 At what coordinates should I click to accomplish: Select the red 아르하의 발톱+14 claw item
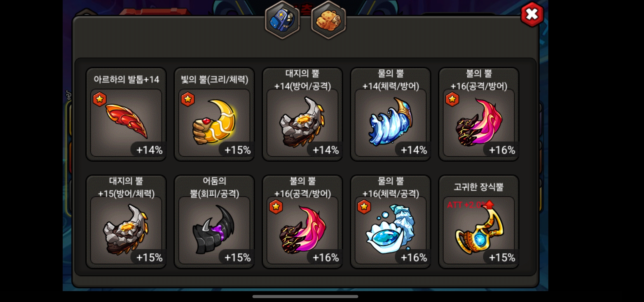pos(126,114)
